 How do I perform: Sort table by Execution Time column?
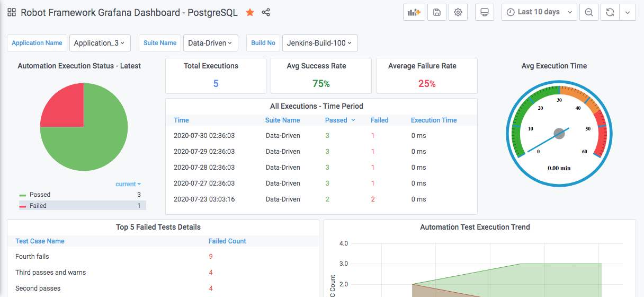point(433,120)
